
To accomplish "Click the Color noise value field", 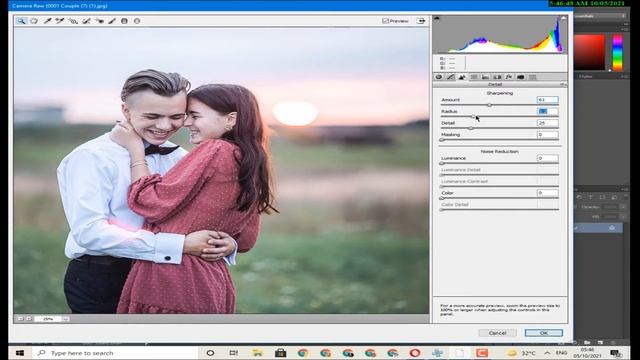I will coord(547,193).
